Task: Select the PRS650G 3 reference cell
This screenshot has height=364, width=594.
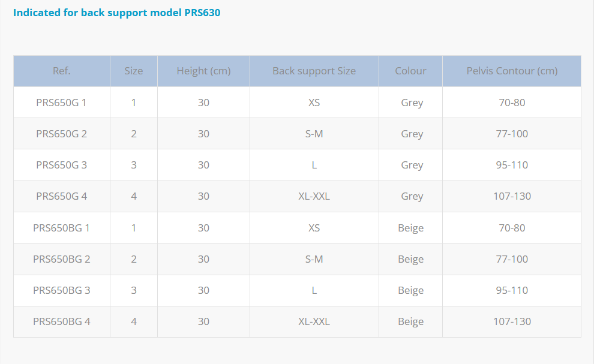Action: coord(61,165)
